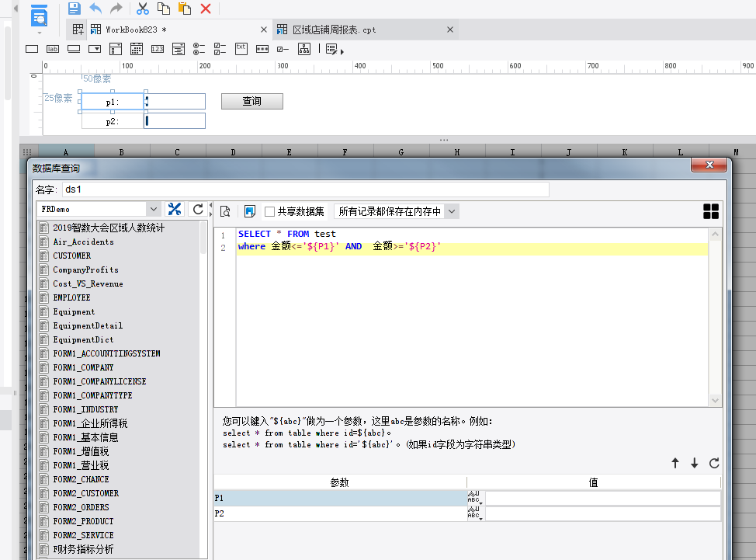756x560 pixels.
Task: Refresh parameters with the circular arrow icon
Action: (x=714, y=463)
